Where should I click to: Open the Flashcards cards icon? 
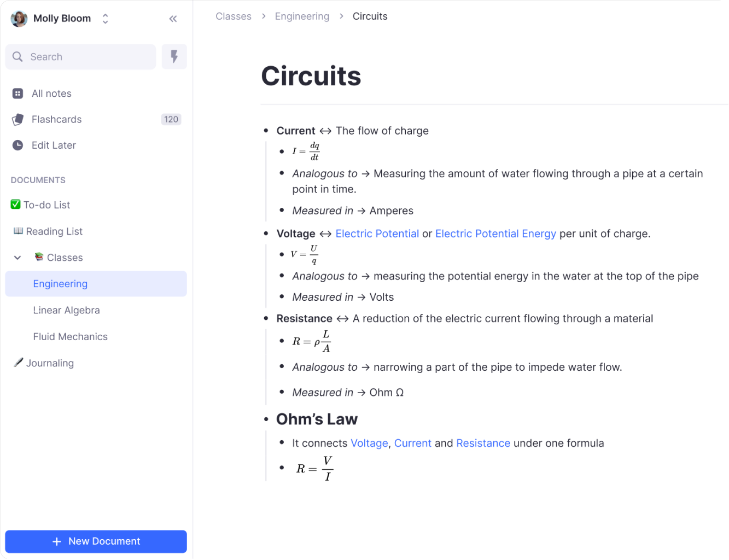pyautogui.click(x=18, y=119)
